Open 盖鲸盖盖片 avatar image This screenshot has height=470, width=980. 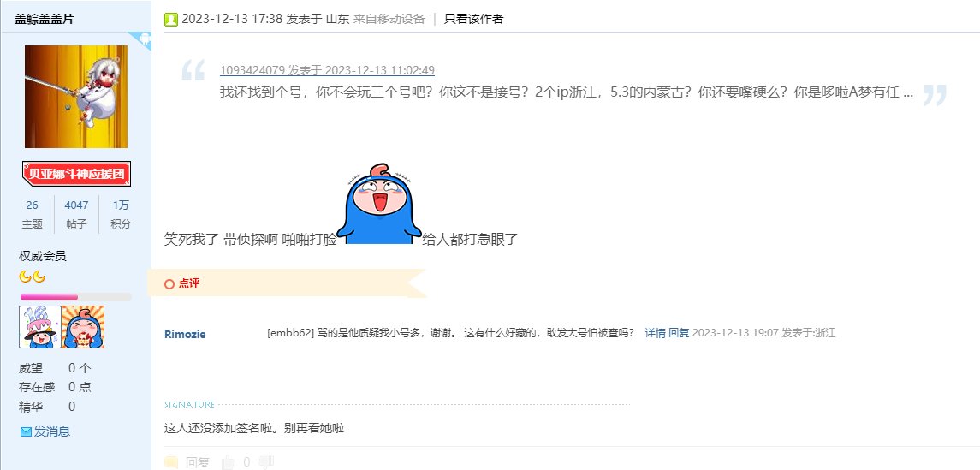[x=76, y=96]
